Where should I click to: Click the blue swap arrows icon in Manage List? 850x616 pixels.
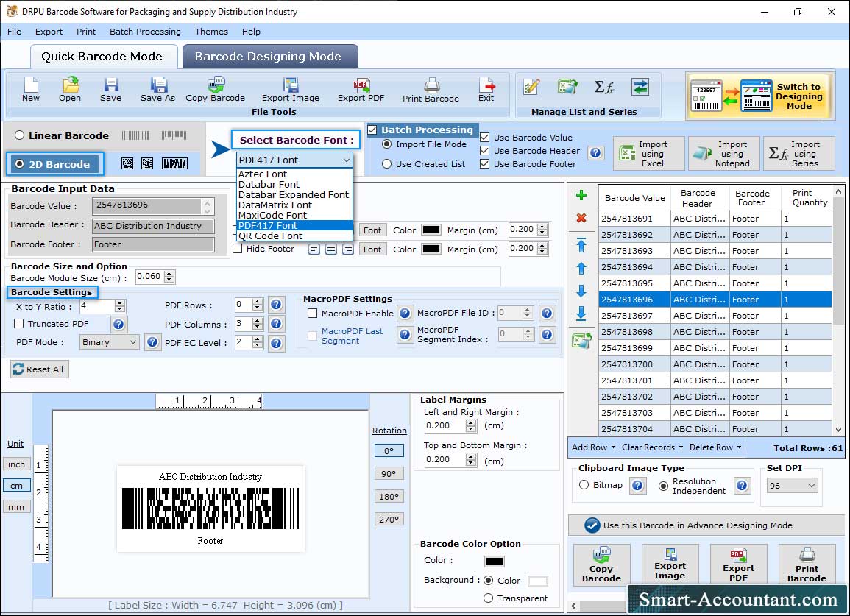[x=640, y=87]
